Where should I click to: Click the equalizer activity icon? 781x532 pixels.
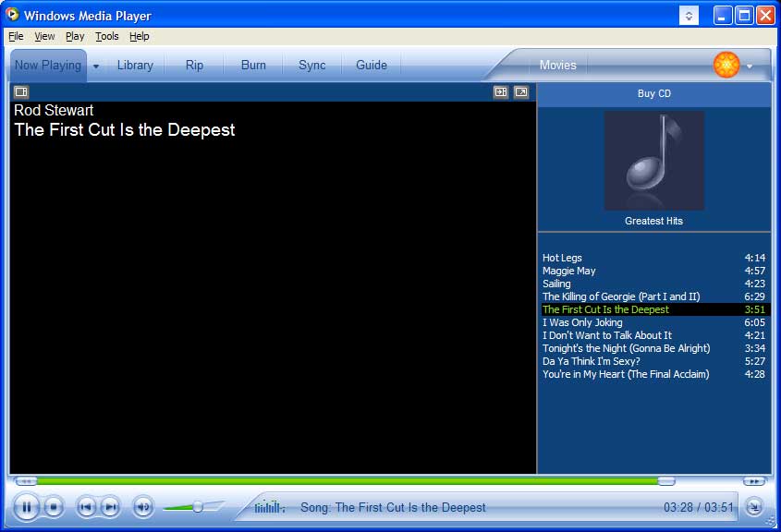click(x=270, y=507)
